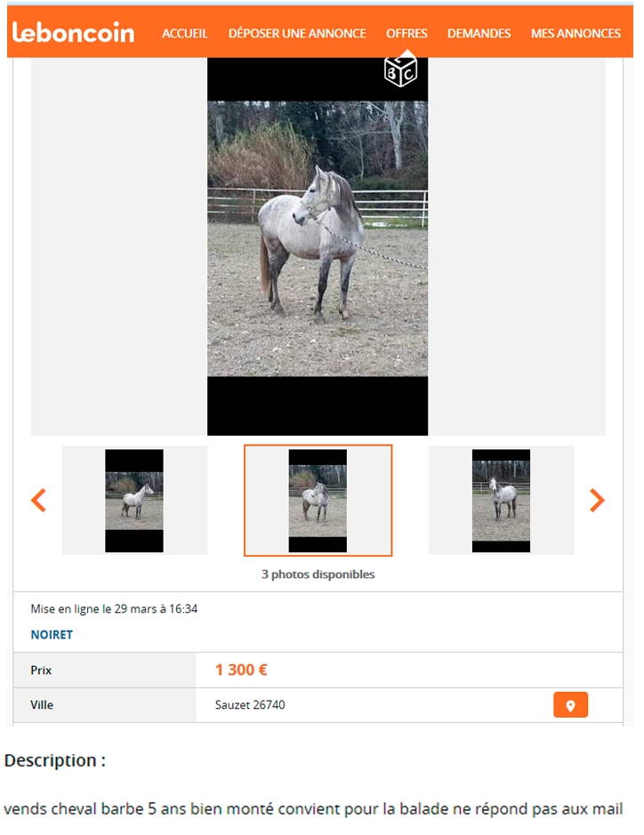Click the '3 photos disponibles' caption
The height and width of the screenshot is (835, 644).
(x=318, y=574)
